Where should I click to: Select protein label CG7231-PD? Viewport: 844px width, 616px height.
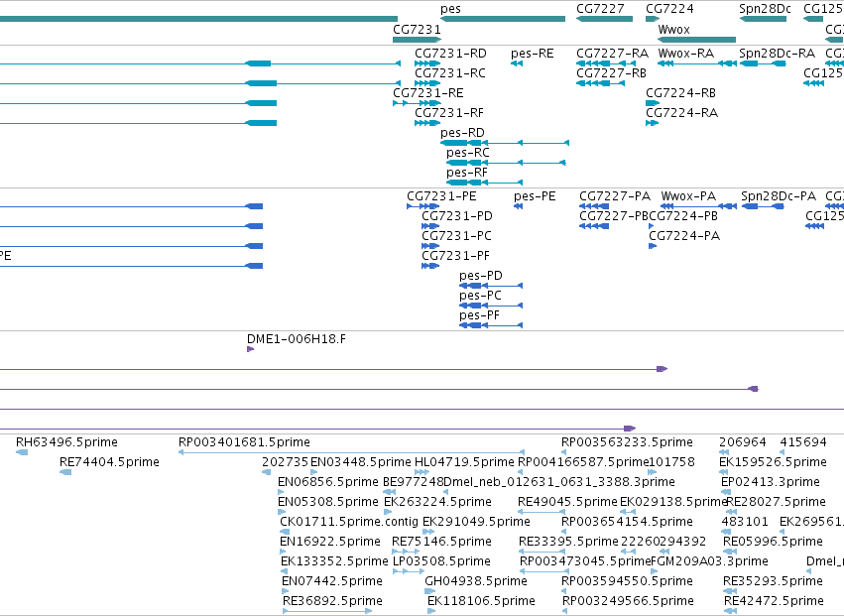[x=457, y=216]
